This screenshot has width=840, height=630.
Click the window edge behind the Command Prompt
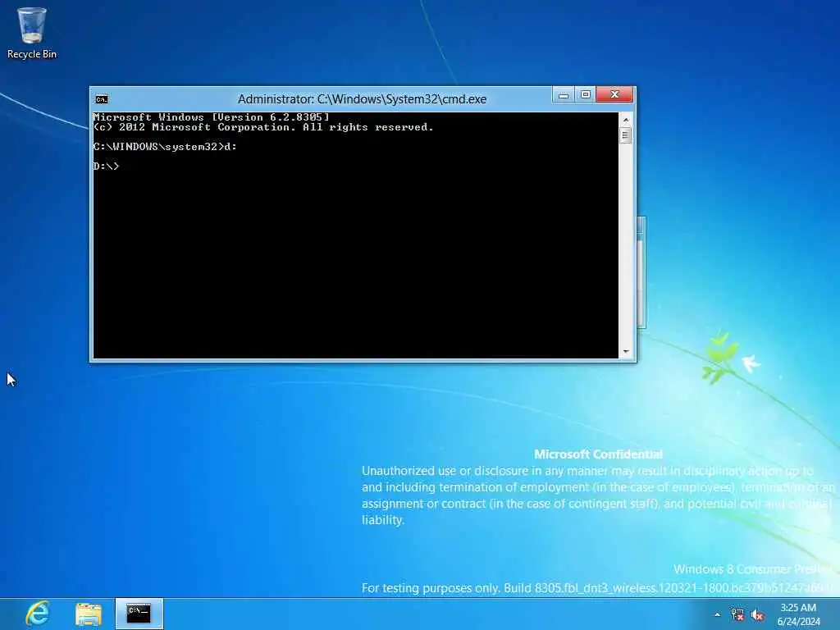(x=641, y=272)
